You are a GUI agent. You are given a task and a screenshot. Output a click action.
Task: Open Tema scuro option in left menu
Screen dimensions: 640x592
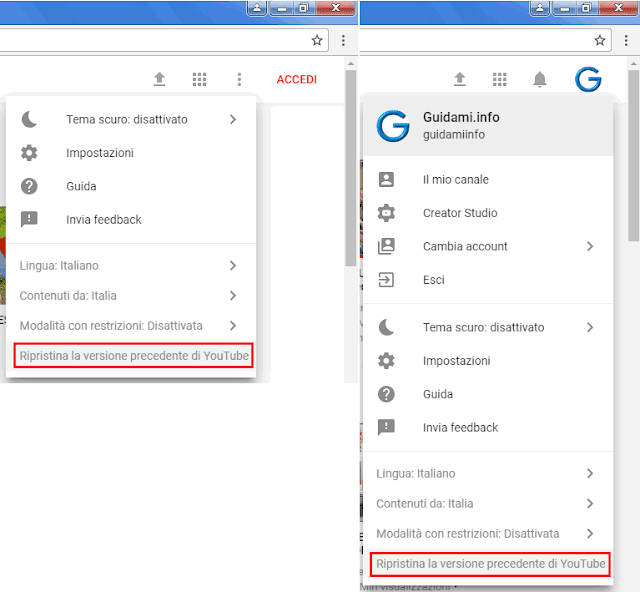[131, 119]
